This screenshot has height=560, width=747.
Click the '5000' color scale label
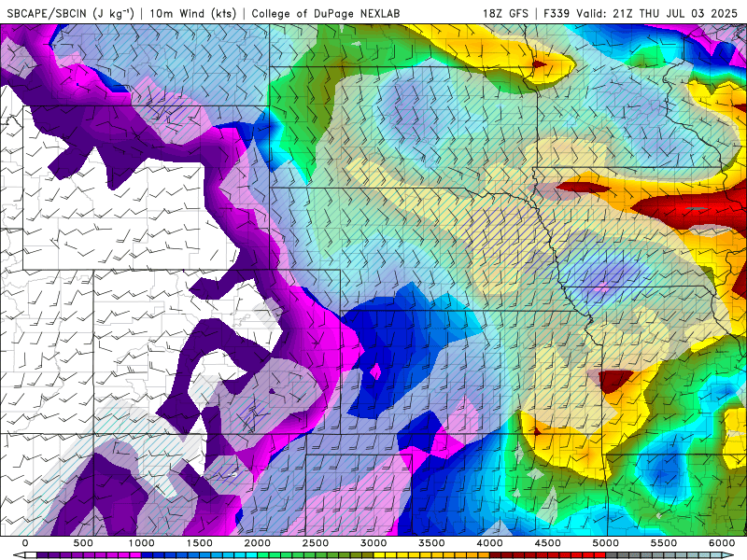pyautogui.click(x=606, y=543)
